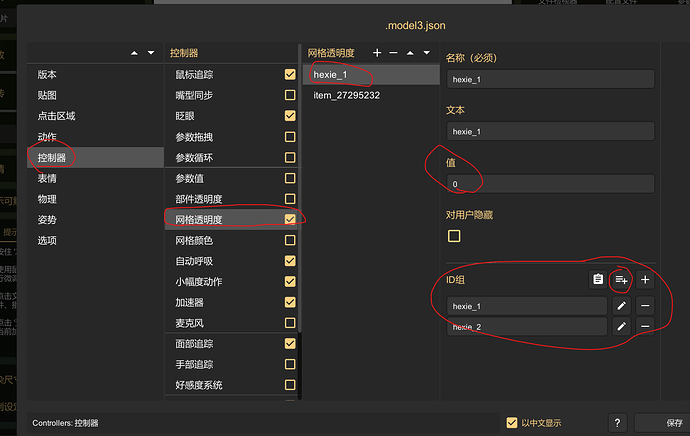Enable the 嘴型同步 checkbox

[x=290, y=95]
